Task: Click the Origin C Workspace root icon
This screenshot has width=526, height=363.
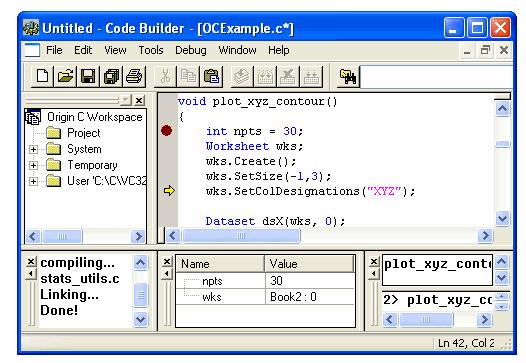Action: pos(33,117)
